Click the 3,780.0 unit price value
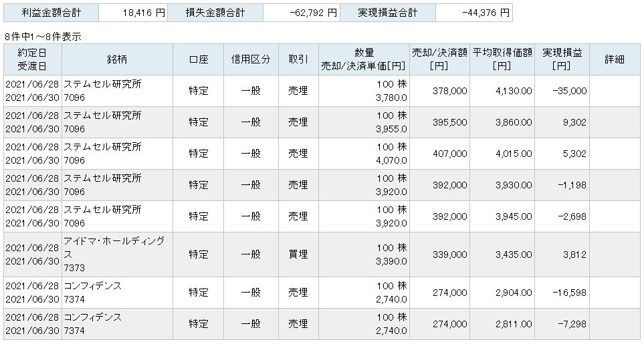The image size is (644, 344). [x=391, y=98]
